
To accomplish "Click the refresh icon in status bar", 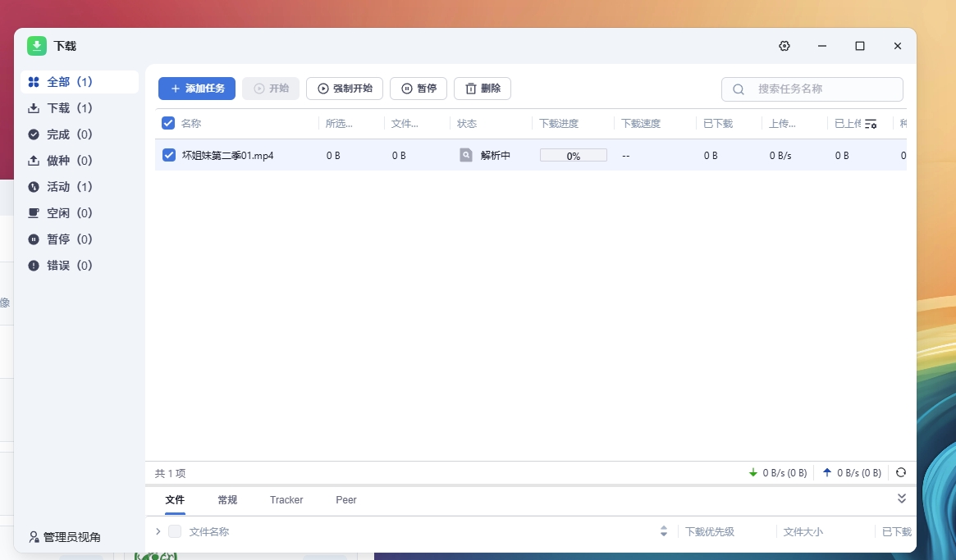I will tap(900, 472).
